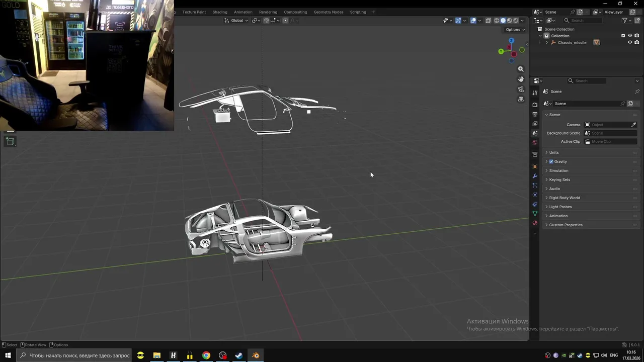Open the Scene properties tab
The width and height of the screenshot is (644, 362).
pos(535,133)
